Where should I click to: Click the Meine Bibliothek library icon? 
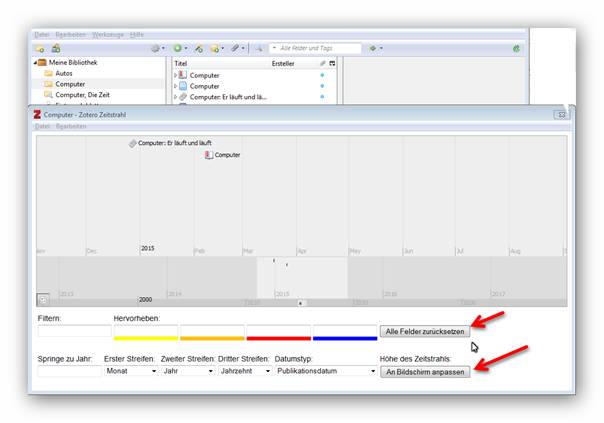click(42, 62)
